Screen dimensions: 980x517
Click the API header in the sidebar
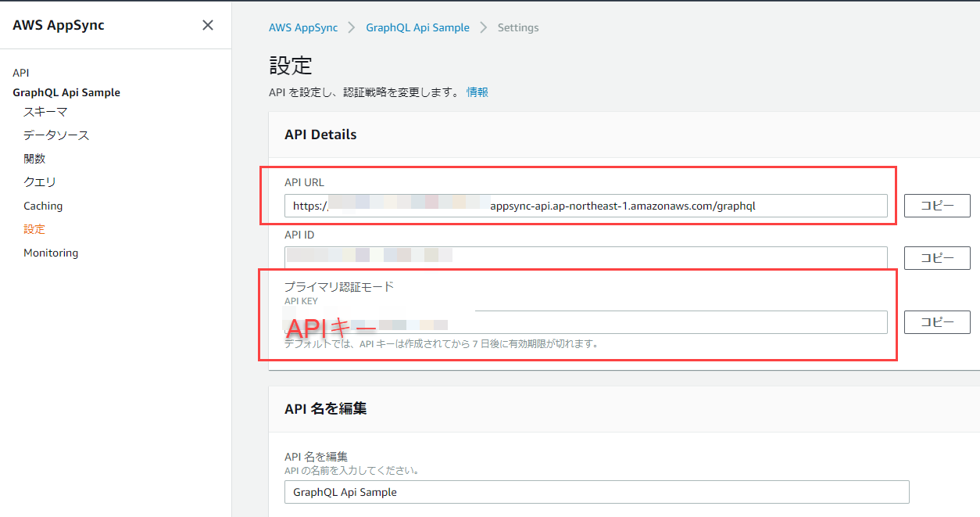(20, 72)
